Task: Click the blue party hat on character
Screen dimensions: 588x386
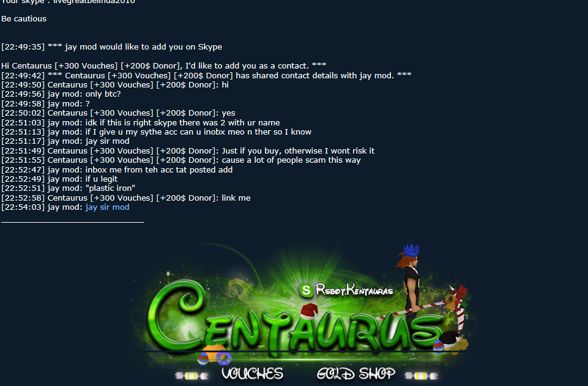Action: (x=411, y=250)
